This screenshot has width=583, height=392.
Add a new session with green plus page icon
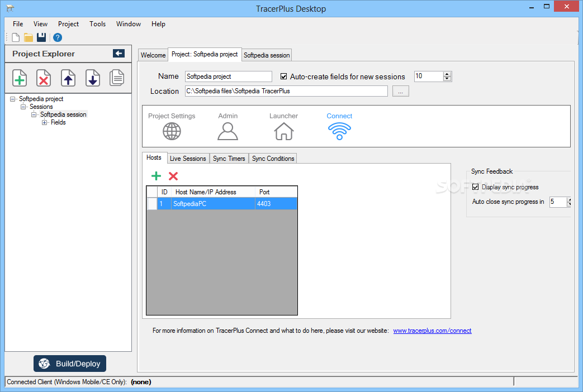pyautogui.click(x=20, y=78)
